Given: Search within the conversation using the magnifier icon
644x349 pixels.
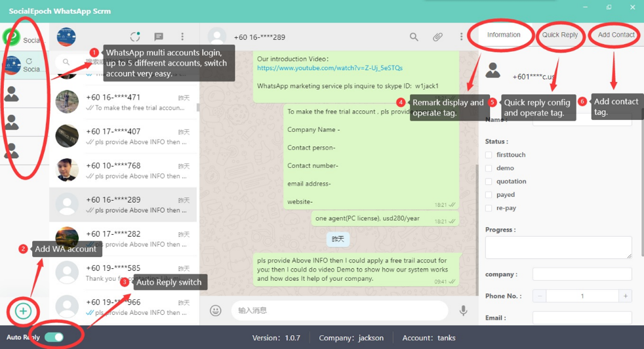Looking at the screenshot, I should click(414, 37).
